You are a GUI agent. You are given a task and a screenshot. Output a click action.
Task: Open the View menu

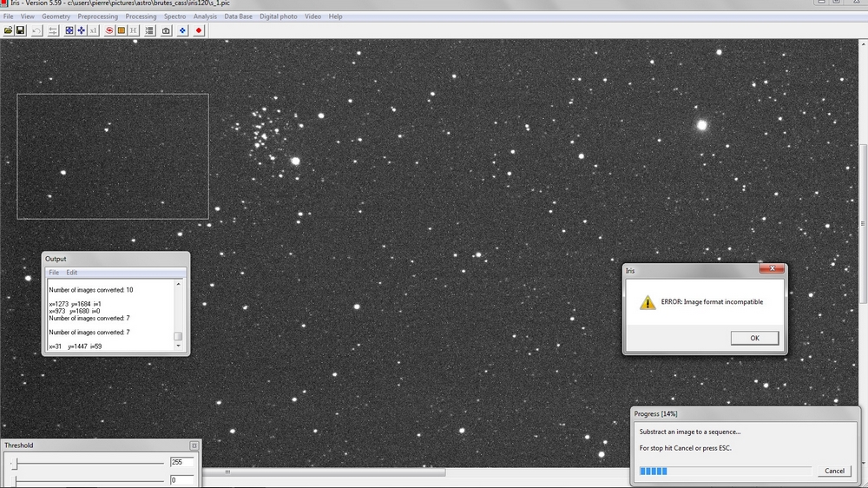click(x=27, y=16)
